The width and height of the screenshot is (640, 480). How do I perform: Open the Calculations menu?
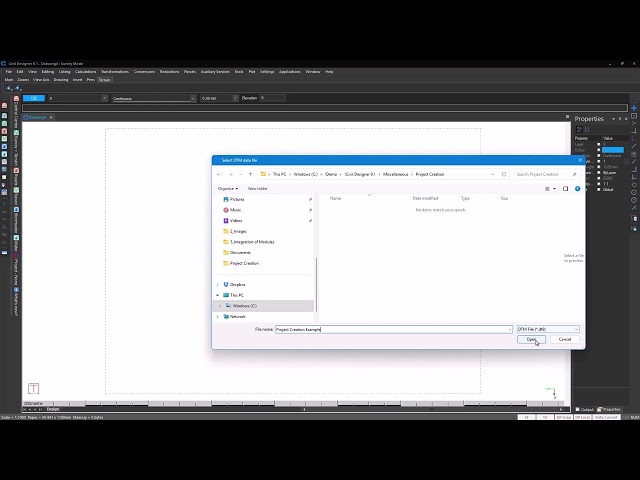click(x=85, y=71)
